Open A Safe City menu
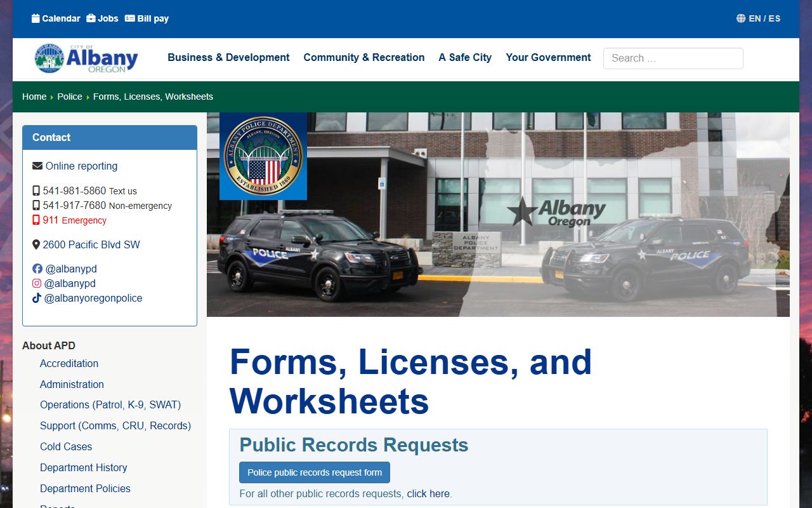The width and height of the screenshot is (812, 508). click(x=465, y=57)
